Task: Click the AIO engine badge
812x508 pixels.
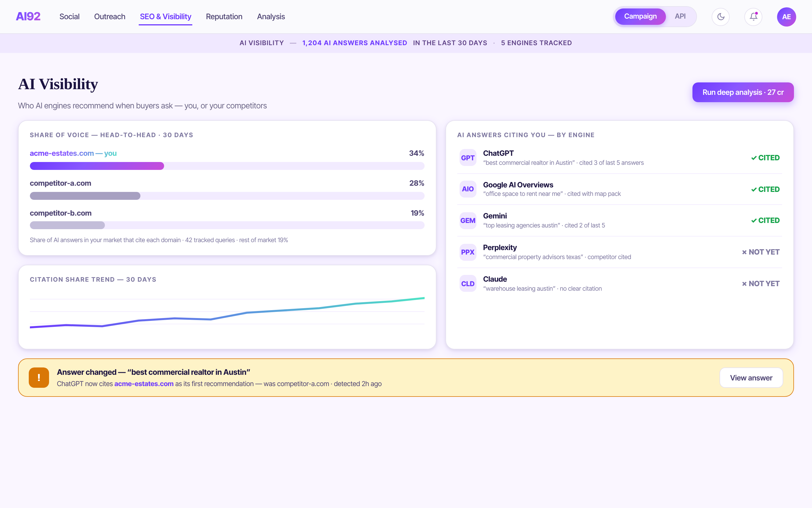Action: [468, 189]
